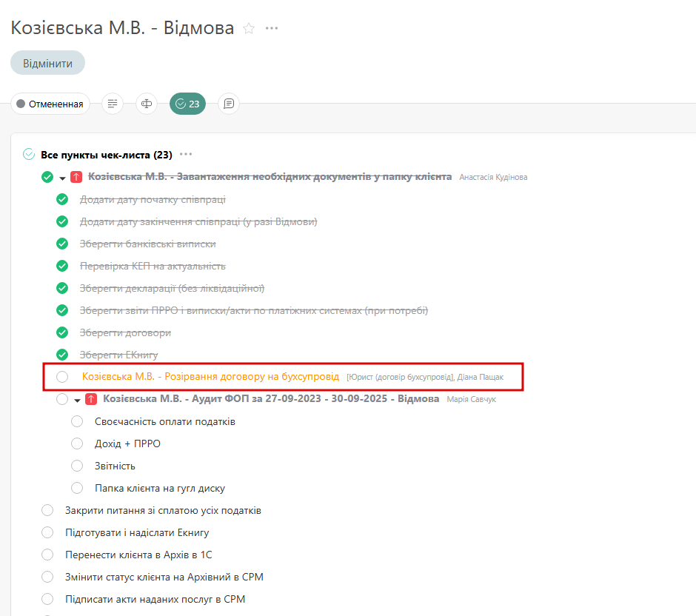696x616 pixels.
Task: Check the Звітність item
Action: tap(77, 466)
